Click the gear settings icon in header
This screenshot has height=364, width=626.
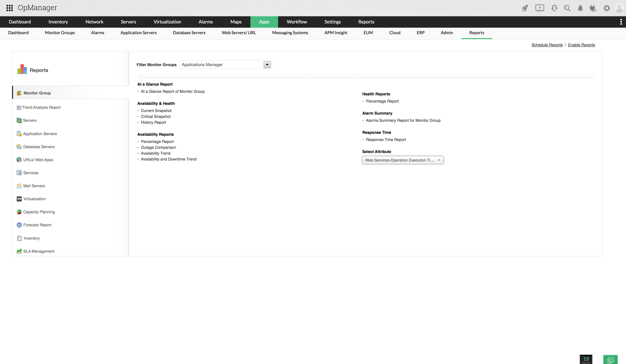click(x=607, y=8)
